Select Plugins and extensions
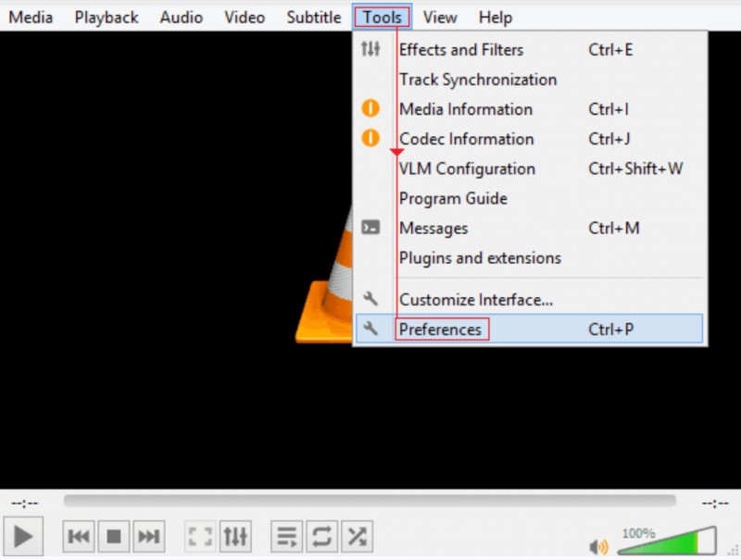This screenshot has width=741, height=560. 480,257
